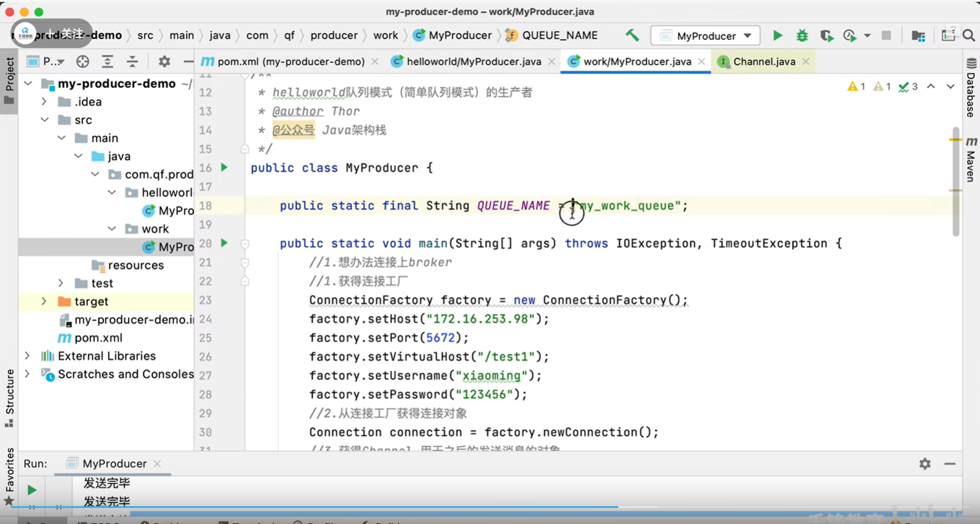Open the Database tool window

pos(971,87)
